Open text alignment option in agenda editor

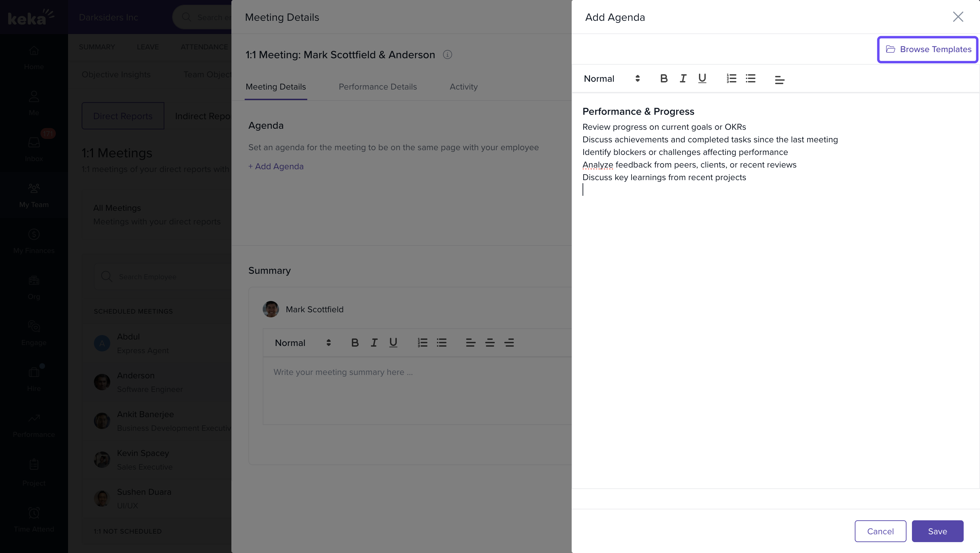click(x=780, y=80)
